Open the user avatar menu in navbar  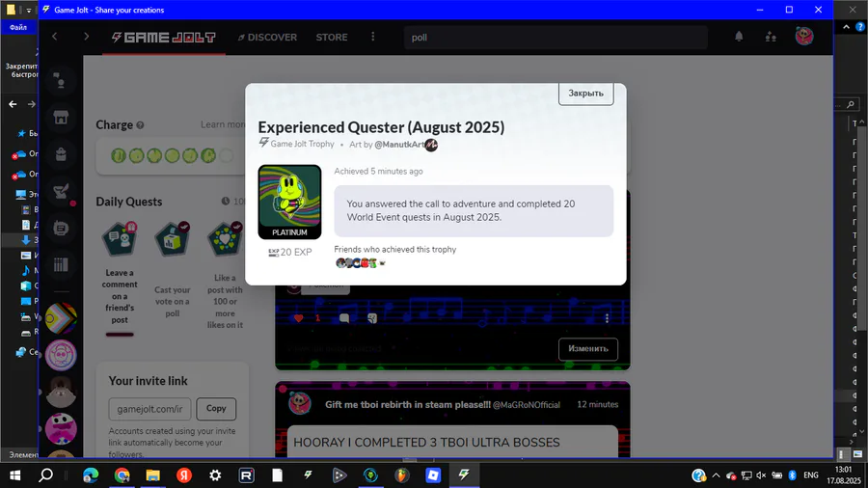(x=803, y=37)
